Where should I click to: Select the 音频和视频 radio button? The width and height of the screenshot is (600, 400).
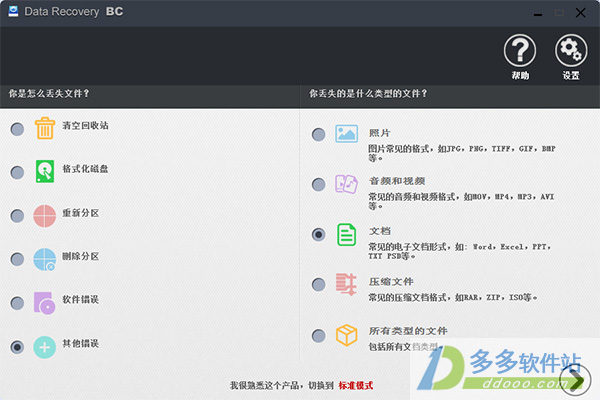pyautogui.click(x=318, y=184)
